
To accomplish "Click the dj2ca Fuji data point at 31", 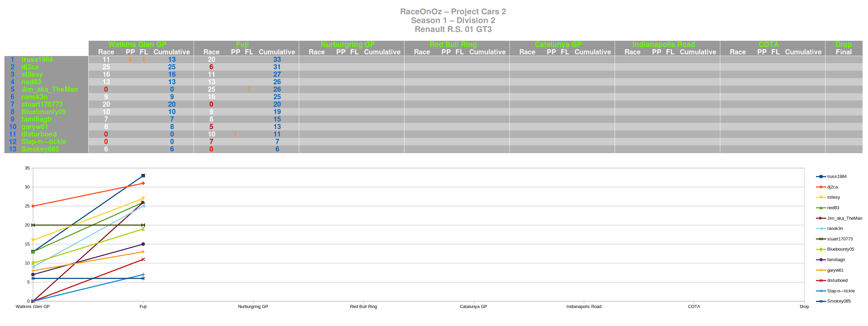I will coord(143,183).
